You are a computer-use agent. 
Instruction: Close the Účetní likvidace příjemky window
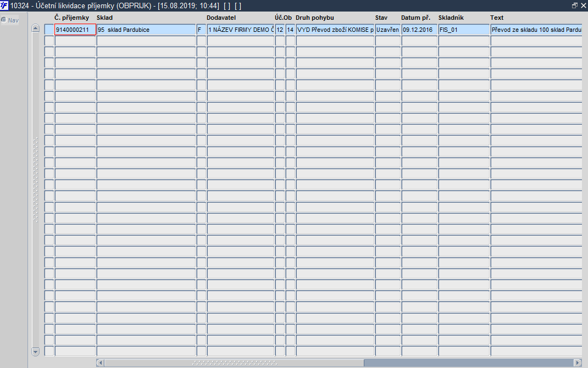coord(584,5)
